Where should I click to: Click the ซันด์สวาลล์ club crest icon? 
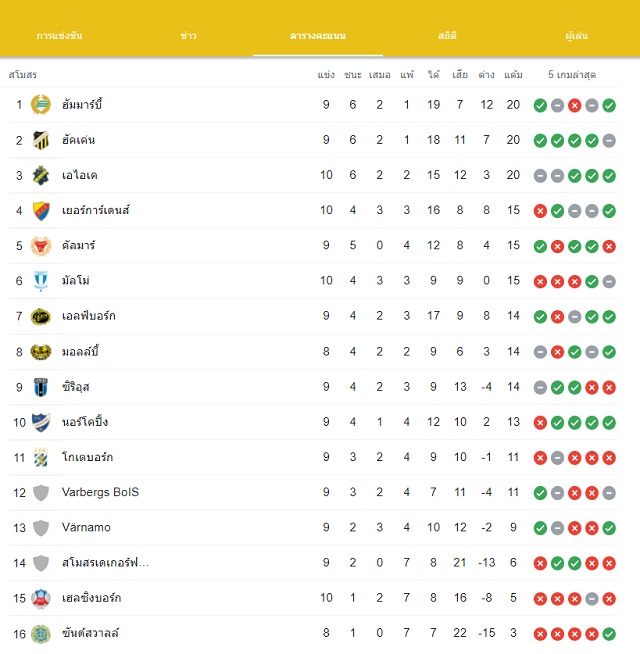click(41, 634)
